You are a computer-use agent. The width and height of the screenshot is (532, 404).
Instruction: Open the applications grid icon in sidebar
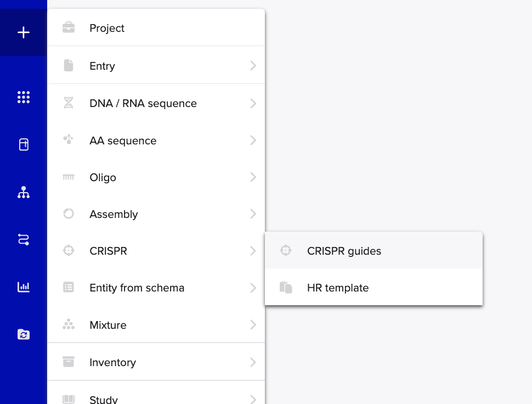[24, 97]
